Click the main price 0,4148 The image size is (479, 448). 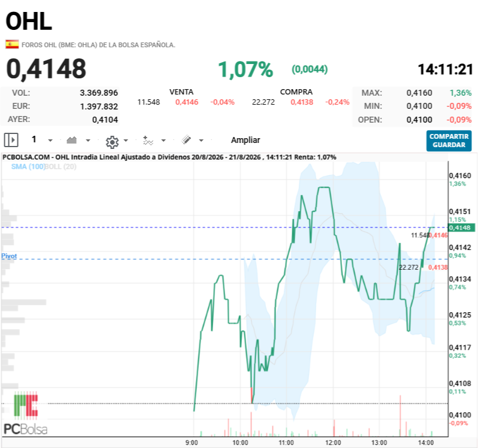click(46, 69)
